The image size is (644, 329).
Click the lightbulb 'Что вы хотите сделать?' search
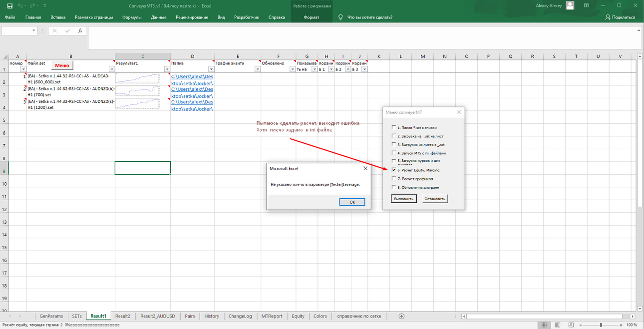340,17
